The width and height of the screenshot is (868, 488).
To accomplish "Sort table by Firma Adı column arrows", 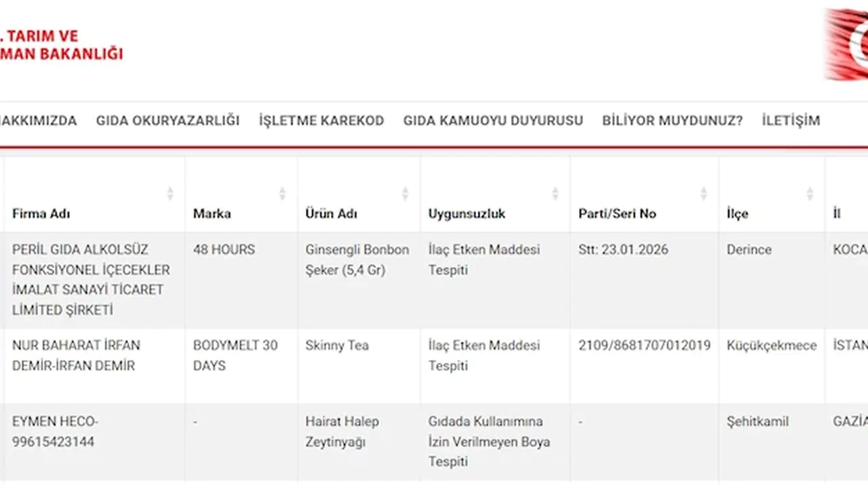I will click(x=170, y=194).
